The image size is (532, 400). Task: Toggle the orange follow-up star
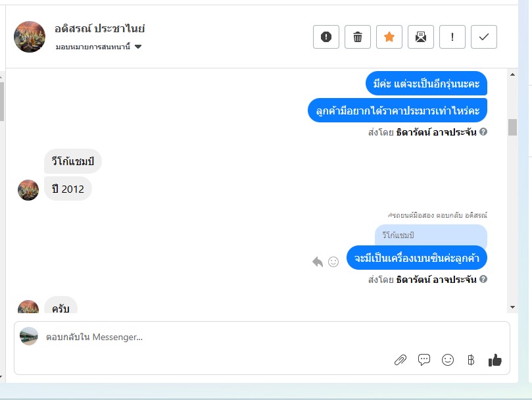[x=389, y=37]
